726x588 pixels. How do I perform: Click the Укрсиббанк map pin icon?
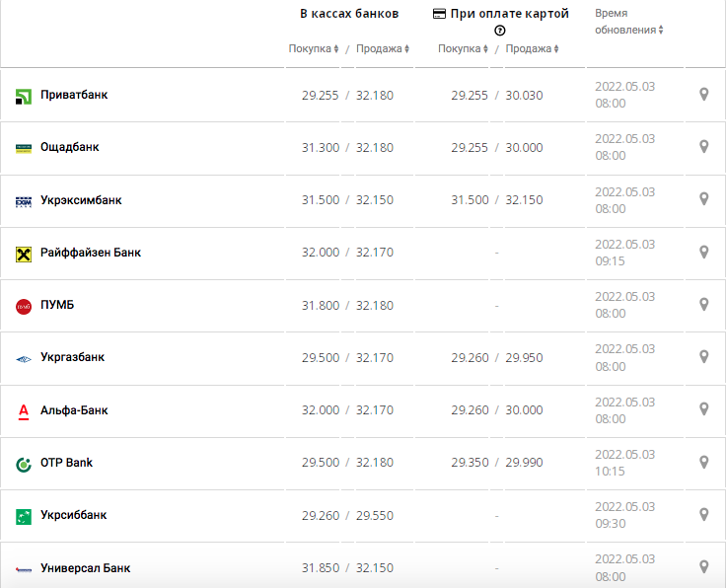click(x=703, y=515)
